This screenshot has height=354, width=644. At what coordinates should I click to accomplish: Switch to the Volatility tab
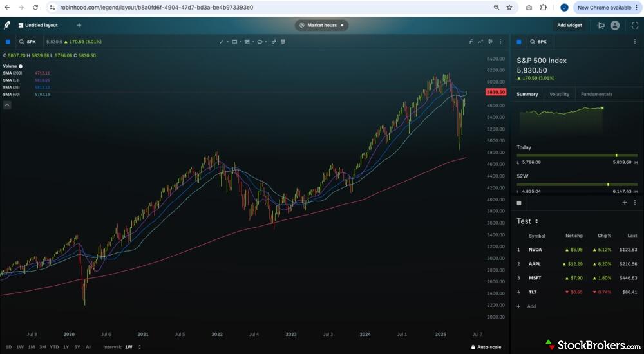559,94
